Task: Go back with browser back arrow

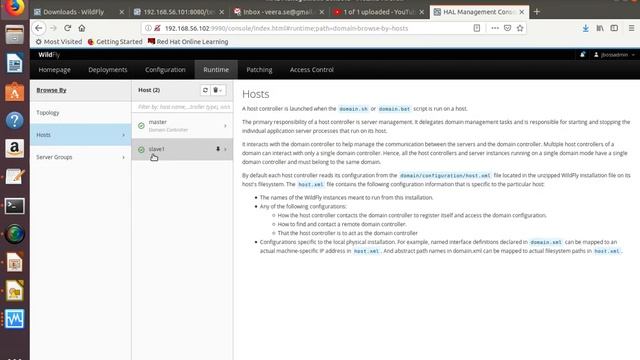Action: tap(39, 28)
